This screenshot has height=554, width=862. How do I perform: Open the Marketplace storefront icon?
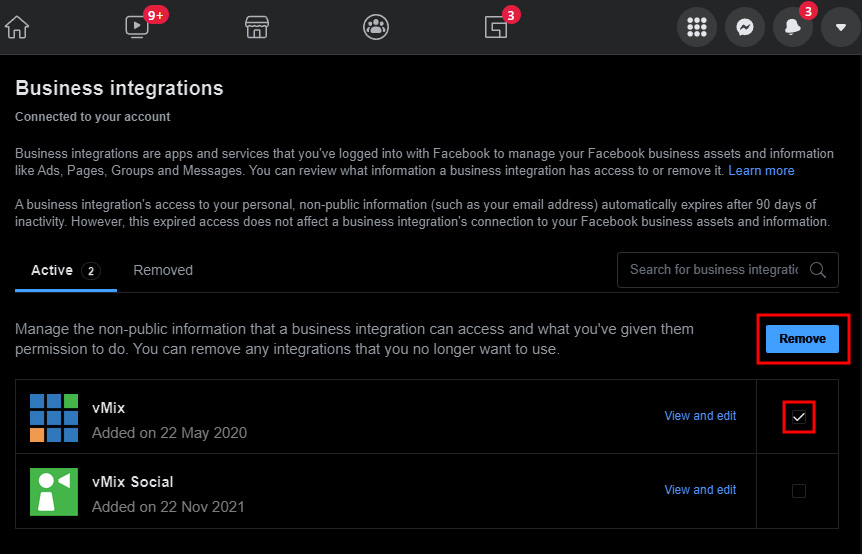[x=257, y=27]
